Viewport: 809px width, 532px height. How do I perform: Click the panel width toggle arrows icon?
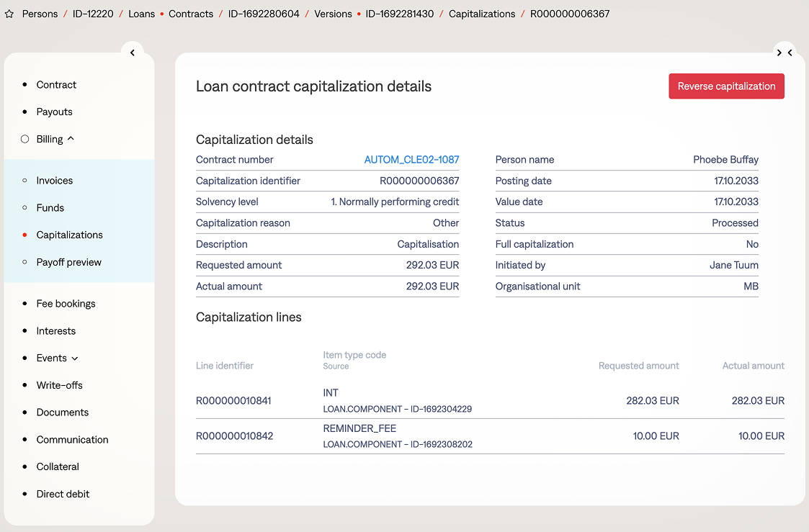coord(785,53)
